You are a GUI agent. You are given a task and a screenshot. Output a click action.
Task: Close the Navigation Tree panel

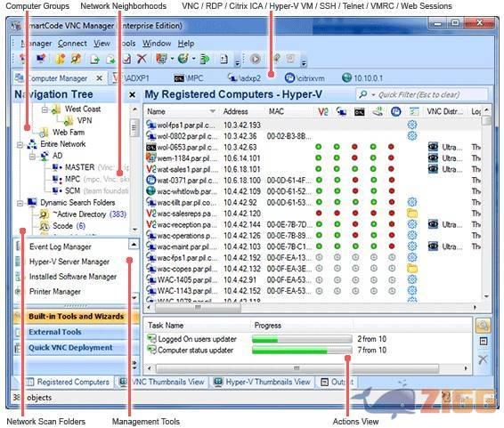132,94
